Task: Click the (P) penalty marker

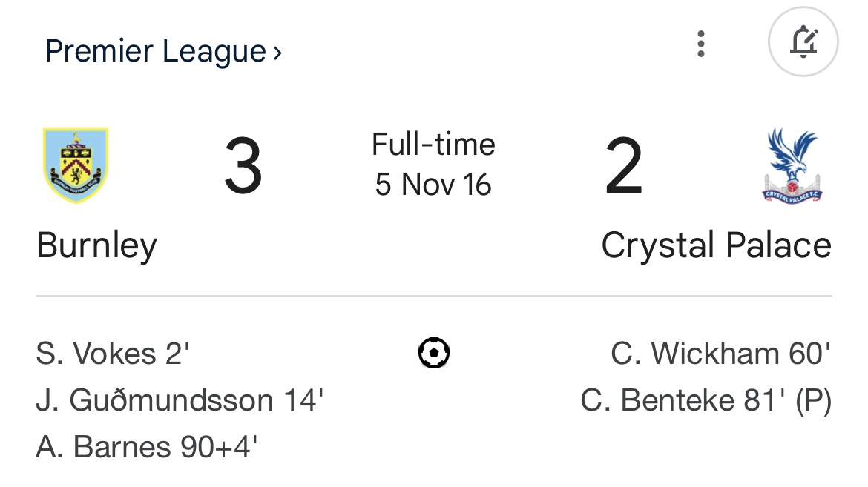Action: point(813,400)
